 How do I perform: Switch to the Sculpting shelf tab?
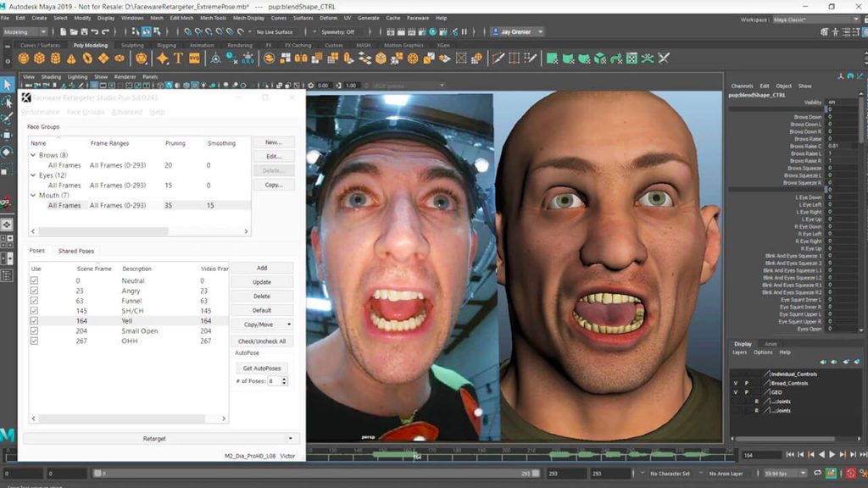click(132, 46)
